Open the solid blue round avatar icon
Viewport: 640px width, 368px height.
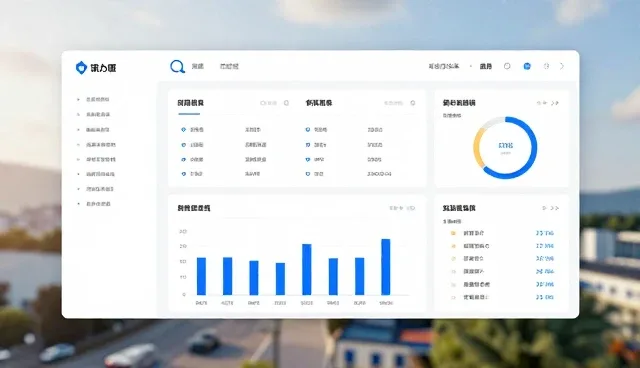pos(527,66)
